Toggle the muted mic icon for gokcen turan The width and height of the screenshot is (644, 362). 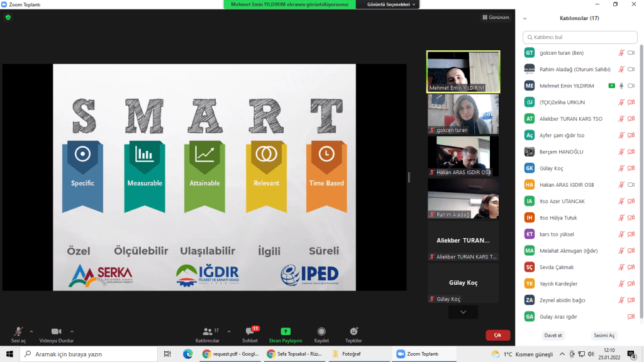point(621,53)
